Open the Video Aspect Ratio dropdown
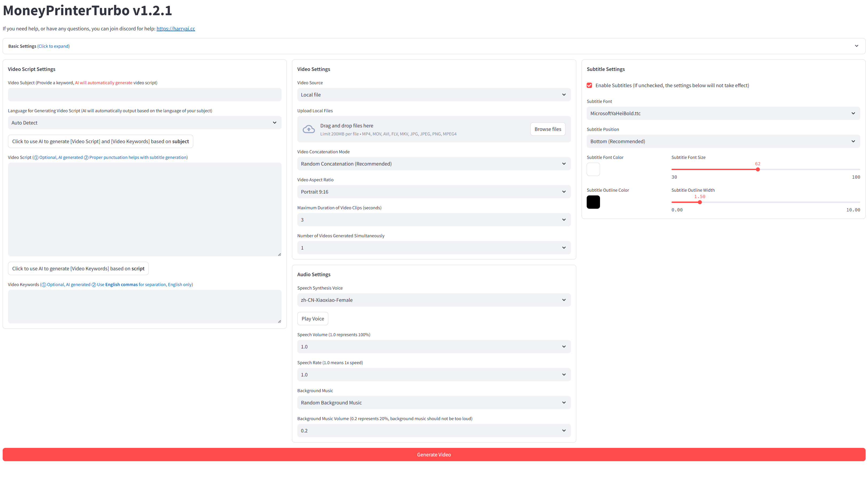 (434, 192)
